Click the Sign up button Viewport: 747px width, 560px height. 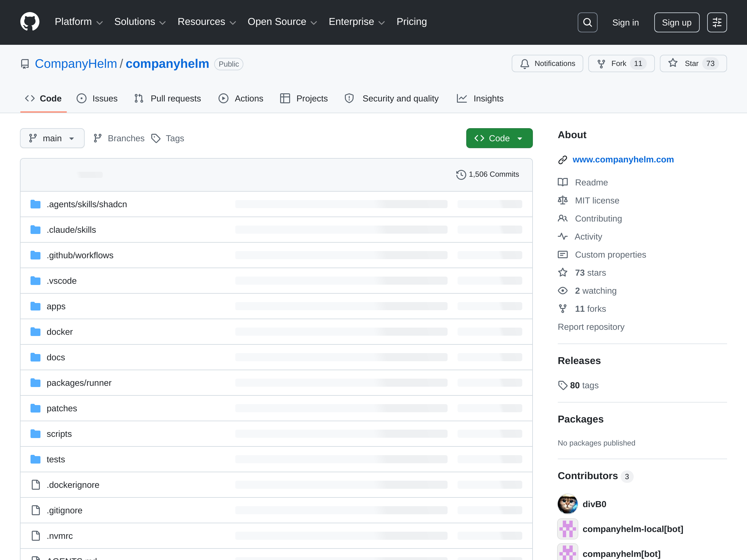(x=676, y=23)
